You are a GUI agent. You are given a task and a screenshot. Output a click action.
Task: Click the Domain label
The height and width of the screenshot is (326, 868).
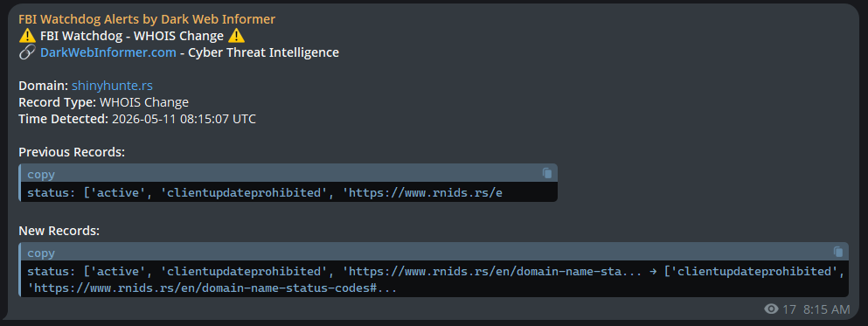tap(43, 86)
